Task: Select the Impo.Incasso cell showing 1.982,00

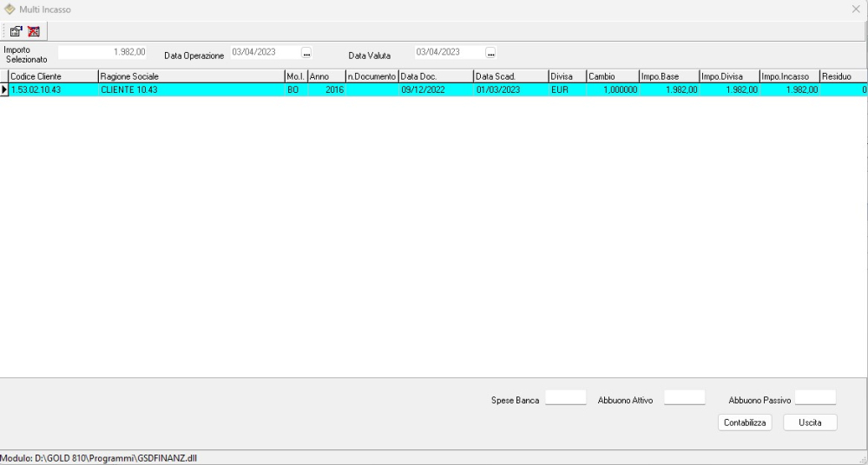Action: point(788,89)
